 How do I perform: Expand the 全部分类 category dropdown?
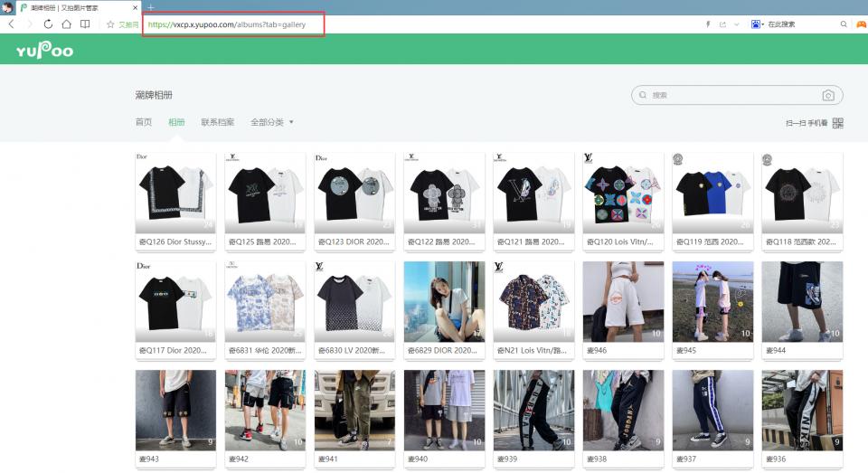[272, 122]
